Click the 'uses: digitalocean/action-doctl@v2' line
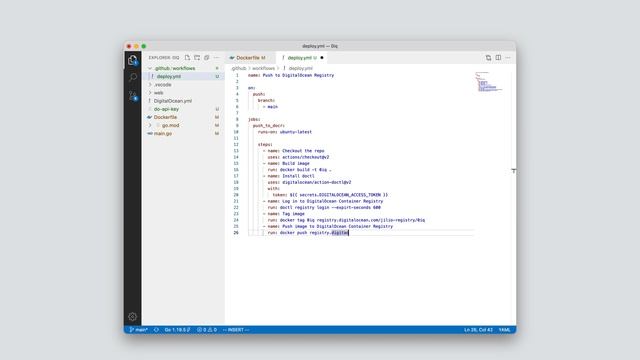 tap(309, 182)
